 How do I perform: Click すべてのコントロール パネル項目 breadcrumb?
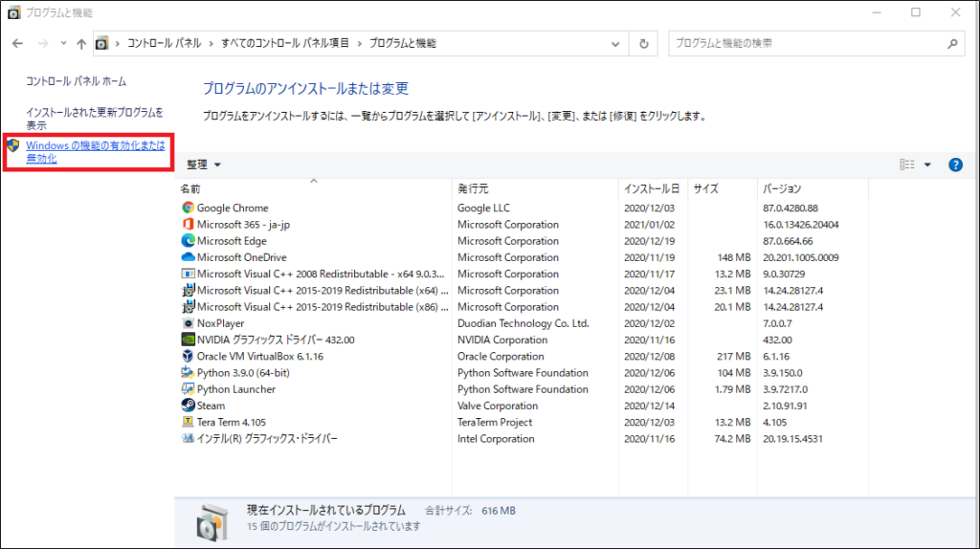click(285, 43)
